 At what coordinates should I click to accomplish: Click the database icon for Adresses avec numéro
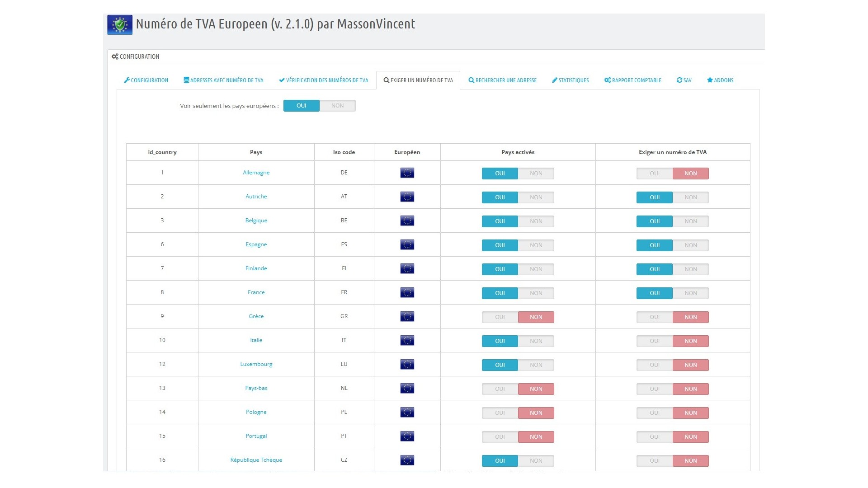pos(186,80)
